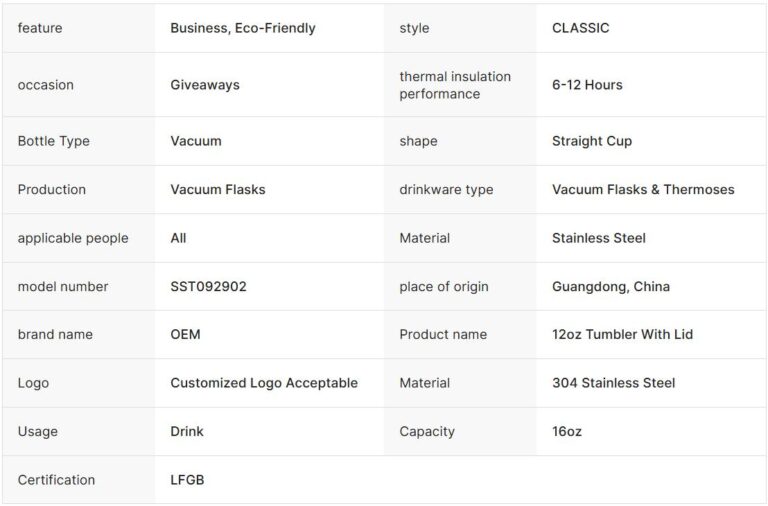
Task: Select the "304 Stainless Steel" material value
Action: click(613, 383)
